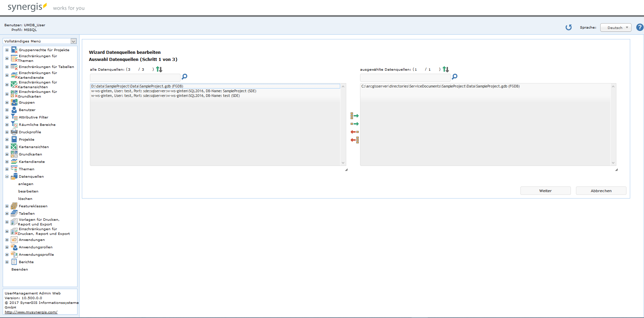Click the search magnifier for all Datenquellen
This screenshot has height=318, width=644.
(184, 77)
